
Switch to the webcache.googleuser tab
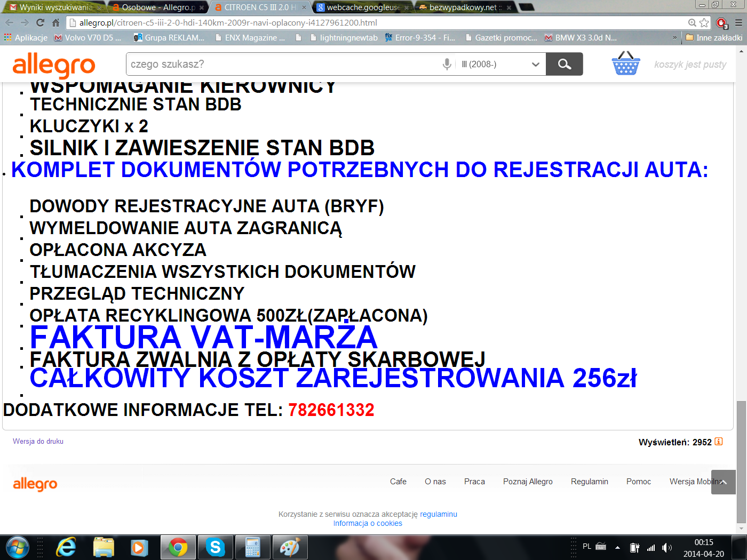[x=362, y=7]
